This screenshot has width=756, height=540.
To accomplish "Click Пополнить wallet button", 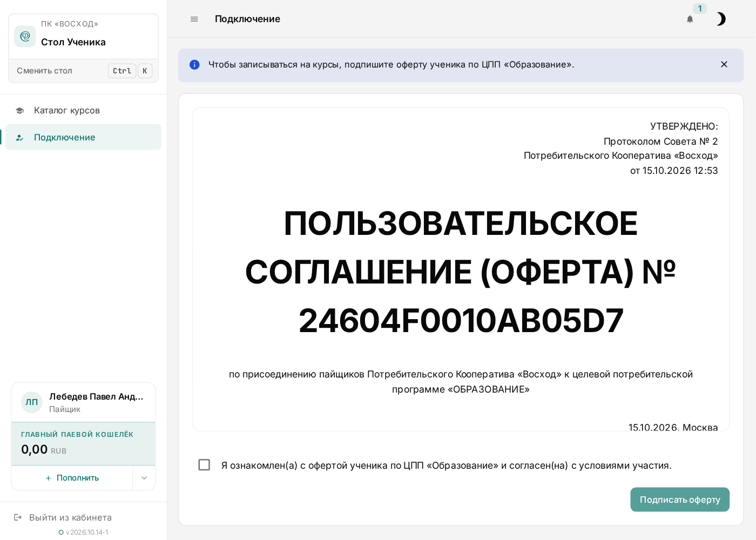I will coord(72,478).
